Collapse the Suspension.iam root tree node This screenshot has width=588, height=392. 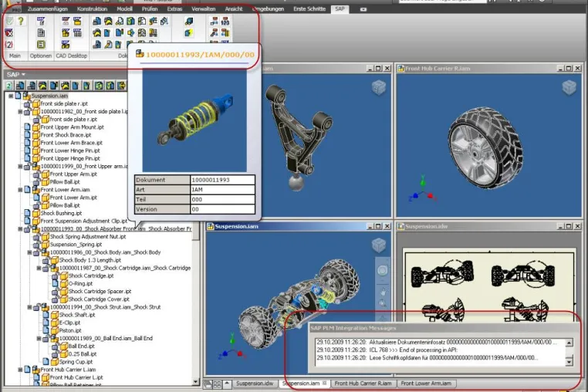pyautogui.click(x=11, y=96)
